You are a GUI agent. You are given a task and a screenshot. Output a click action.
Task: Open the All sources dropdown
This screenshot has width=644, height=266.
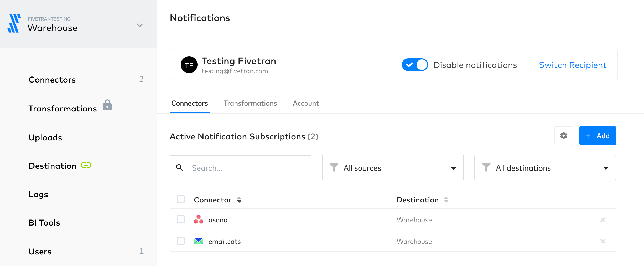click(x=393, y=168)
